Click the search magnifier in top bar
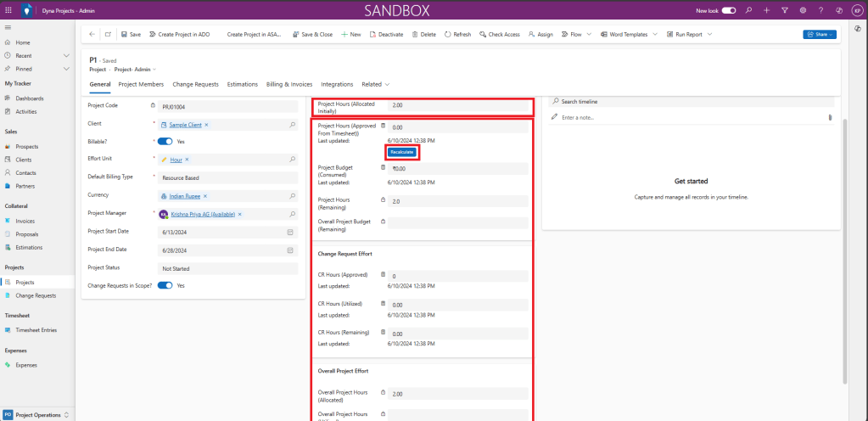The height and width of the screenshot is (421, 868). tap(748, 10)
